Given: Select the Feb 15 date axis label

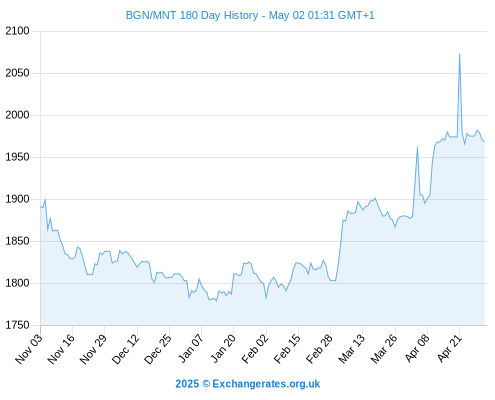Looking at the screenshot, I should point(287,348).
